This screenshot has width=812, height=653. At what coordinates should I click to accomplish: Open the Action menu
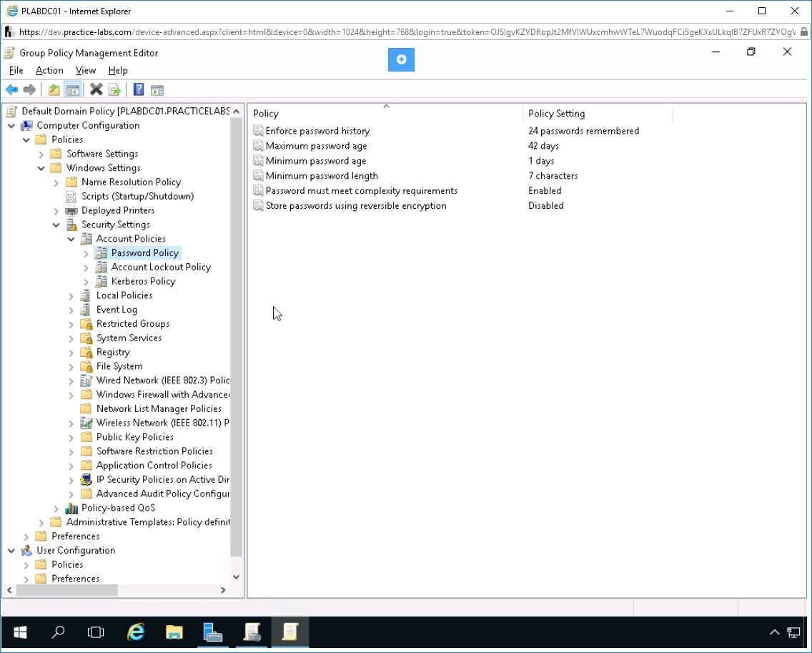pos(49,71)
